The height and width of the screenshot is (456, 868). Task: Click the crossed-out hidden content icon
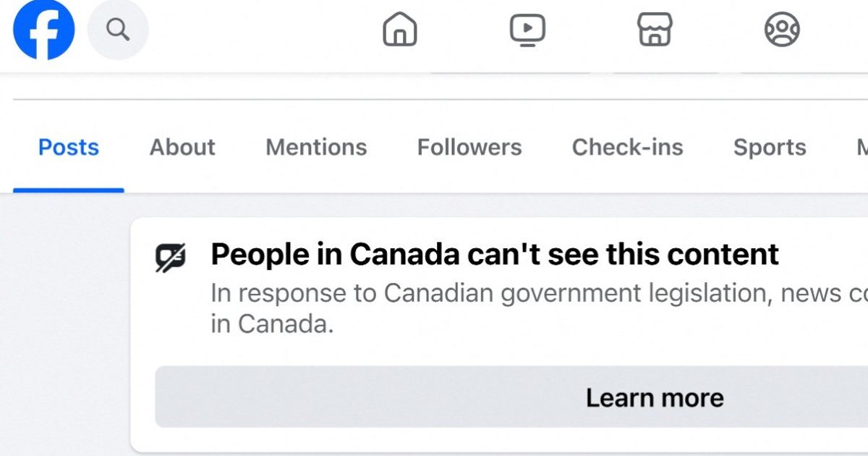[171, 257]
